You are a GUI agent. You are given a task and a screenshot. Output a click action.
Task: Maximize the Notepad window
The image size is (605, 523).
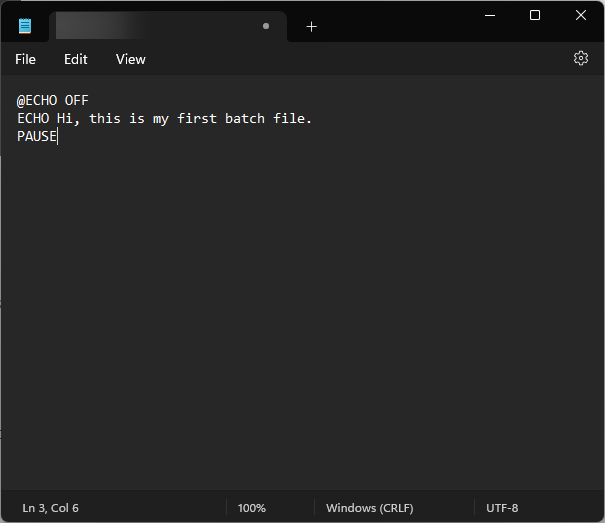[535, 15]
